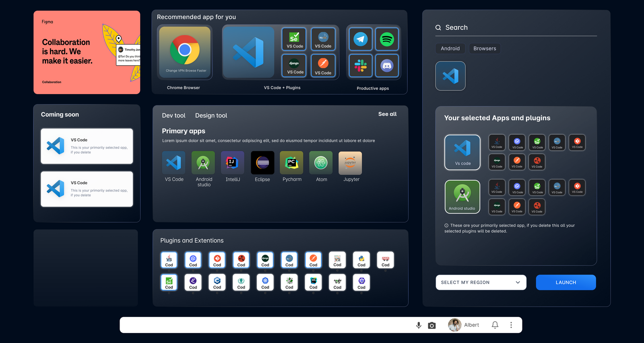
Task: Switch to the Design tool tab
Action: (x=211, y=115)
